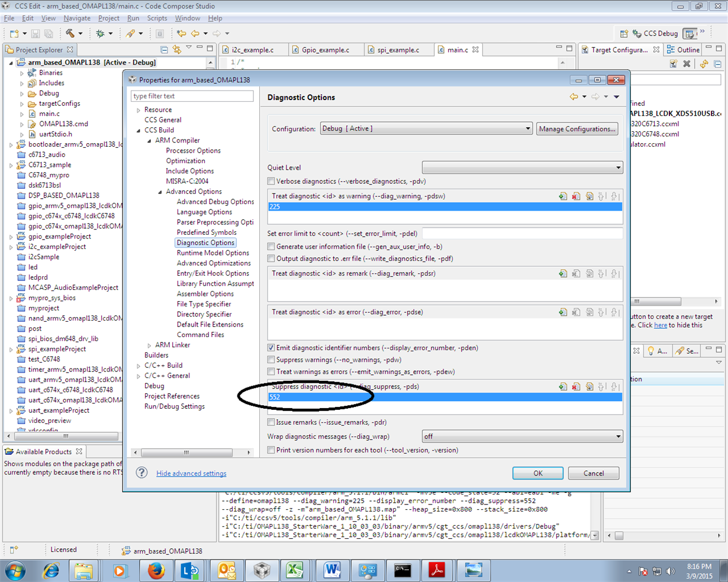This screenshot has width=728, height=582.
Task: Edit selected entry in the diag_suppress list
Action: pyautogui.click(x=590, y=387)
